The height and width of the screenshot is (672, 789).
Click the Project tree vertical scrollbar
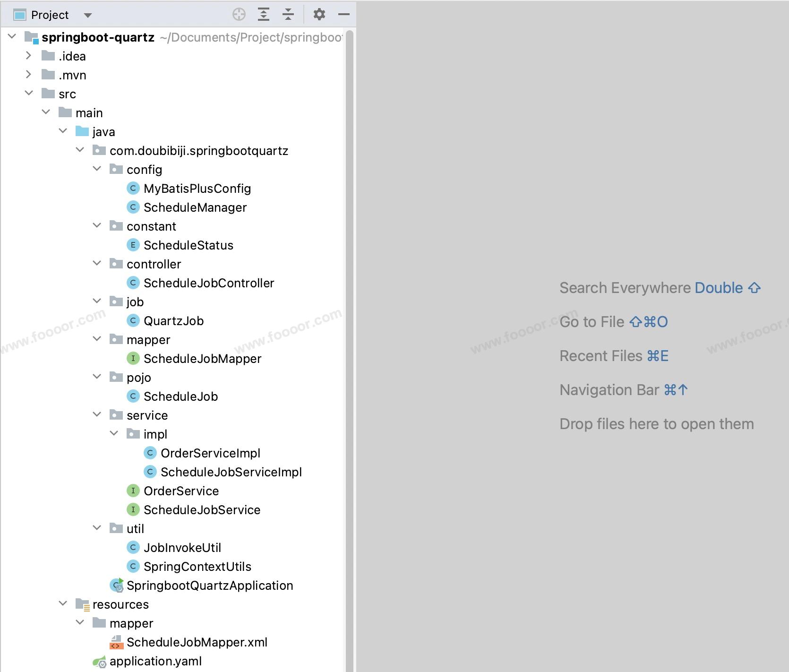350,331
